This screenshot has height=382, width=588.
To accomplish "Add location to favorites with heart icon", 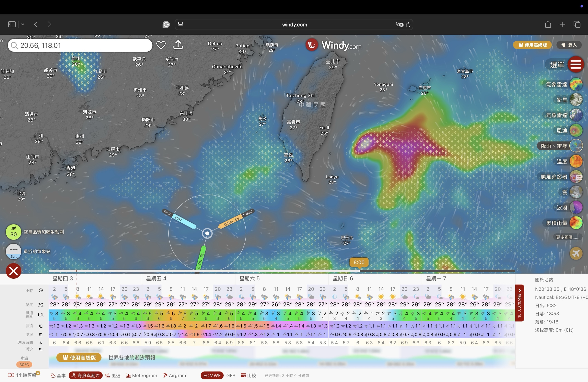I will pyautogui.click(x=161, y=45).
